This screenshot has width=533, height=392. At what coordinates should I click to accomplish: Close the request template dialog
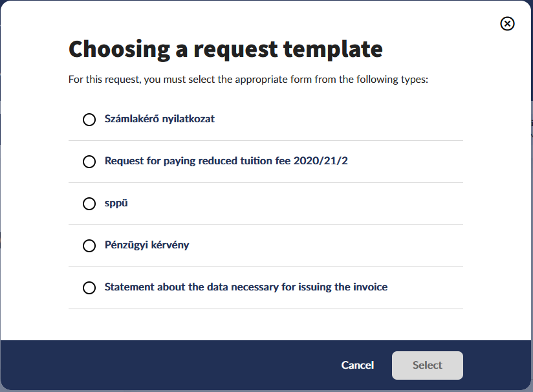pos(508,24)
